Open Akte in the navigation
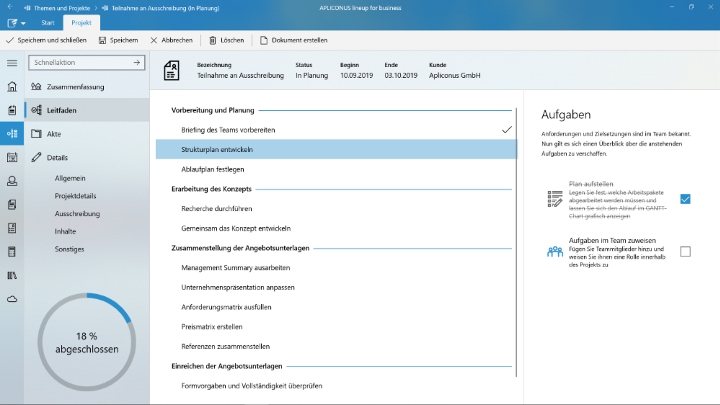The width and height of the screenshot is (720, 405). pyautogui.click(x=87, y=134)
